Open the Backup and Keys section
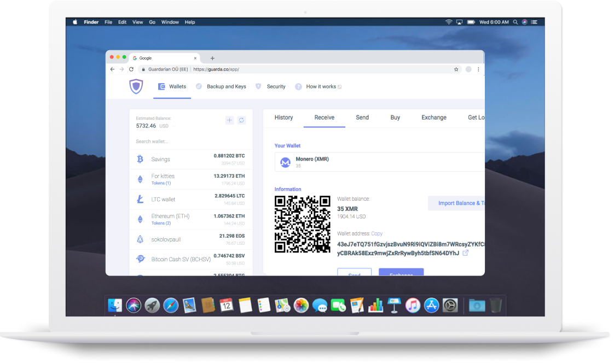This screenshot has height=364, width=614. click(226, 86)
